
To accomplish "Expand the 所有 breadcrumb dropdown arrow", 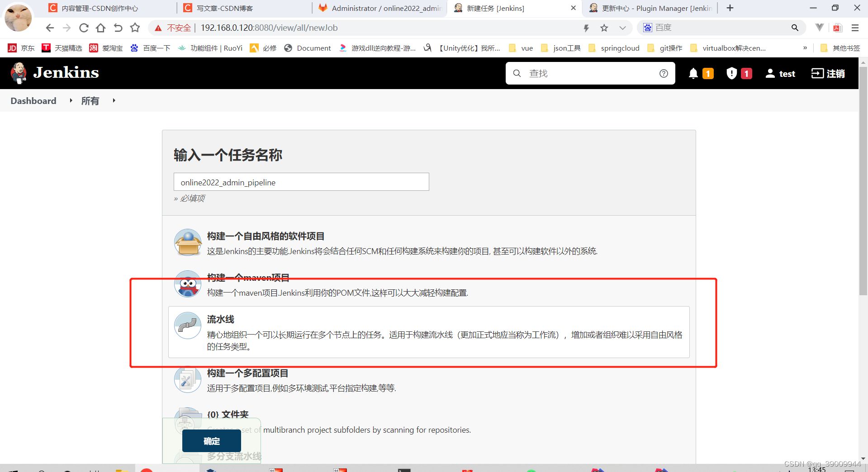I will tap(114, 100).
